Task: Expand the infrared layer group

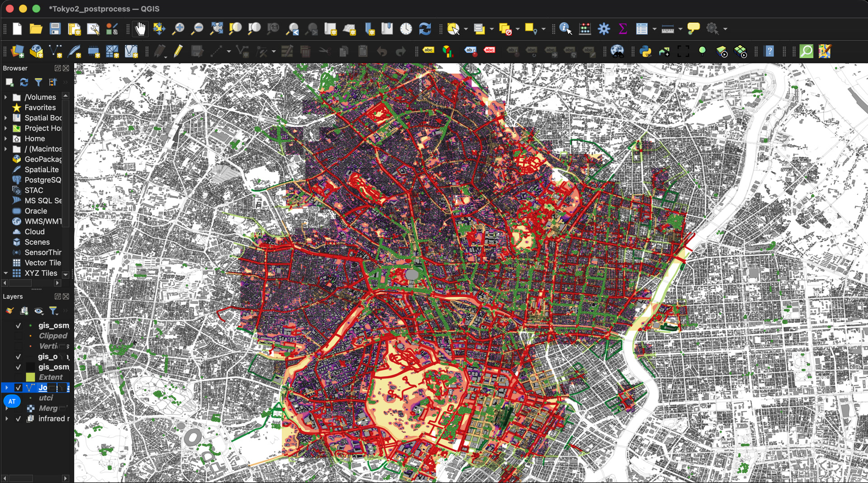Action: pyautogui.click(x=6, y=419)
